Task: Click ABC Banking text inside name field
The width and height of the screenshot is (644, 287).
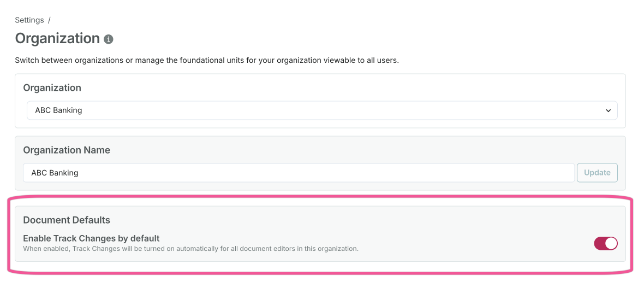Action: [55, 173]
